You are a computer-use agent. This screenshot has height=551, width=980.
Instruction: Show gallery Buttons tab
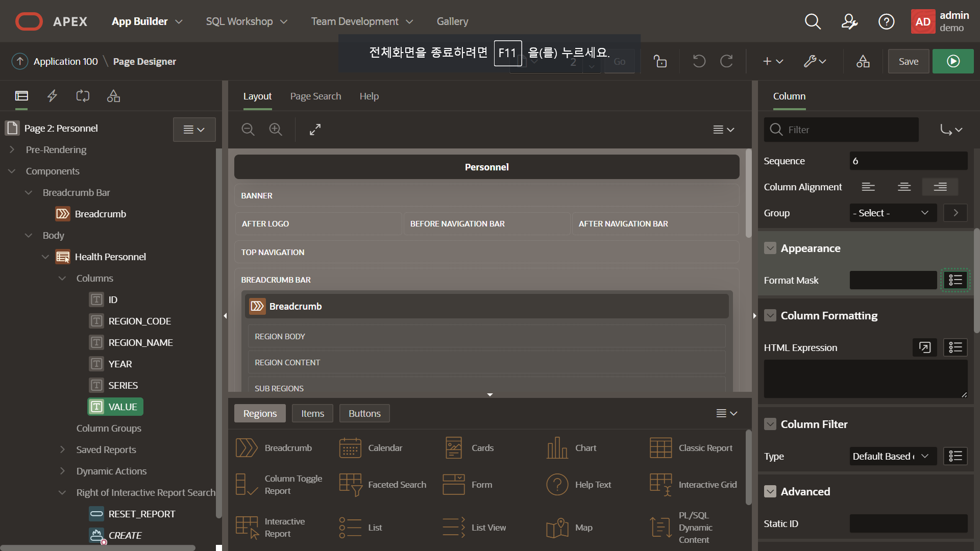point(364,413)
